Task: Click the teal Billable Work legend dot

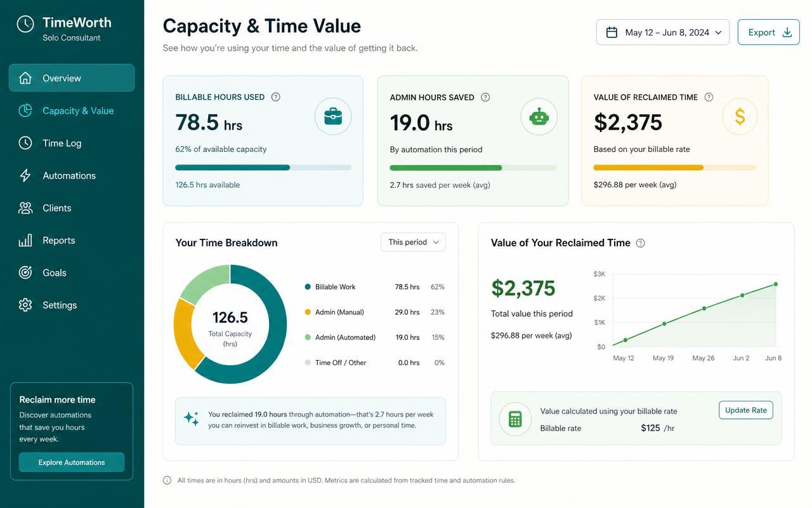Action: click(x=308, y=287)
